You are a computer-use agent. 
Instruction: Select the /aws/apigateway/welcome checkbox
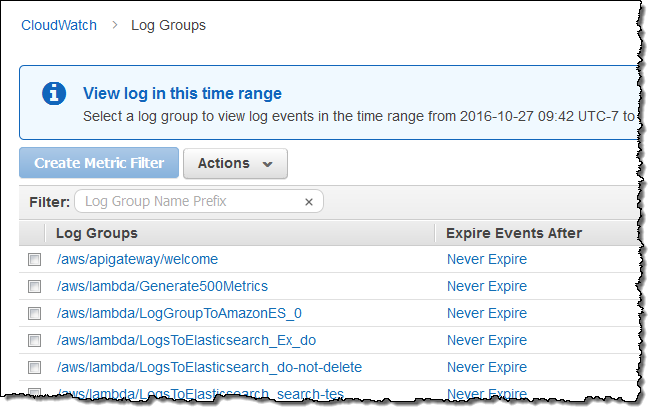35,260
